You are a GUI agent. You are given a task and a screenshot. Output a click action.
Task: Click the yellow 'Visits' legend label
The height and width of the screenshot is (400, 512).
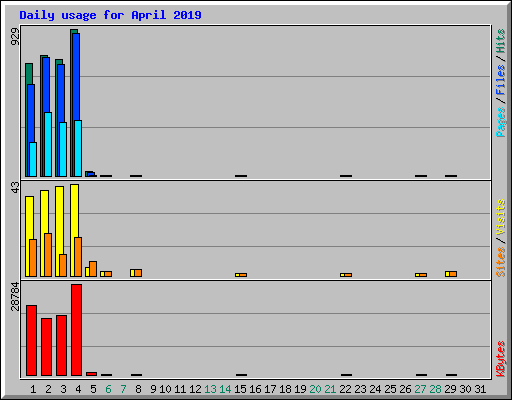[x=501, y=217]
